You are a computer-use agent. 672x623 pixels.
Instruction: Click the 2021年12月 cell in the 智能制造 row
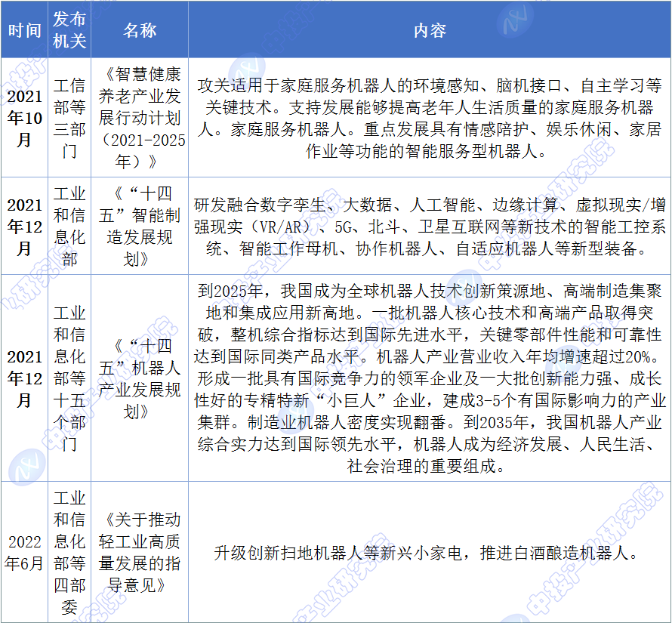click(x=24, y=227)
